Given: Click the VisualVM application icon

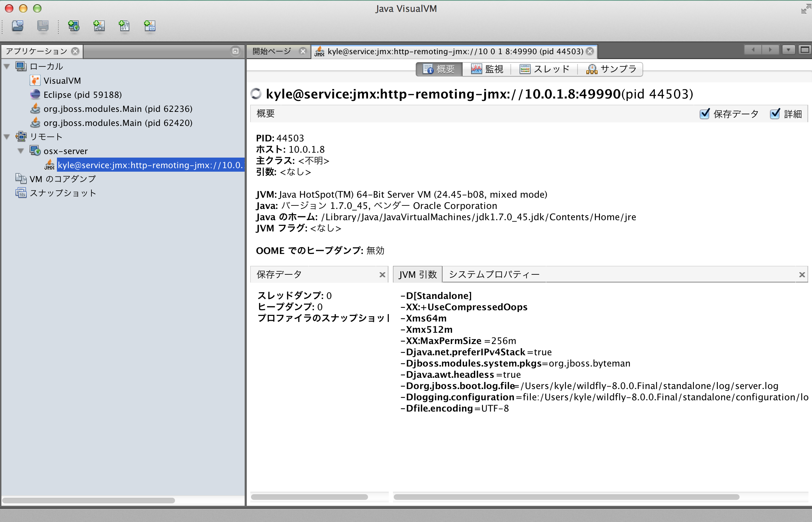Looking at the screenshot, I should tap(35, 81).
